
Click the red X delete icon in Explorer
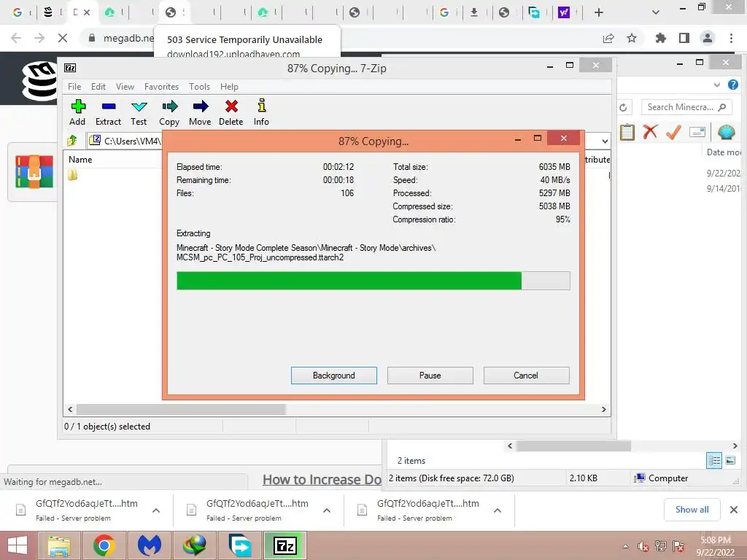650,132
